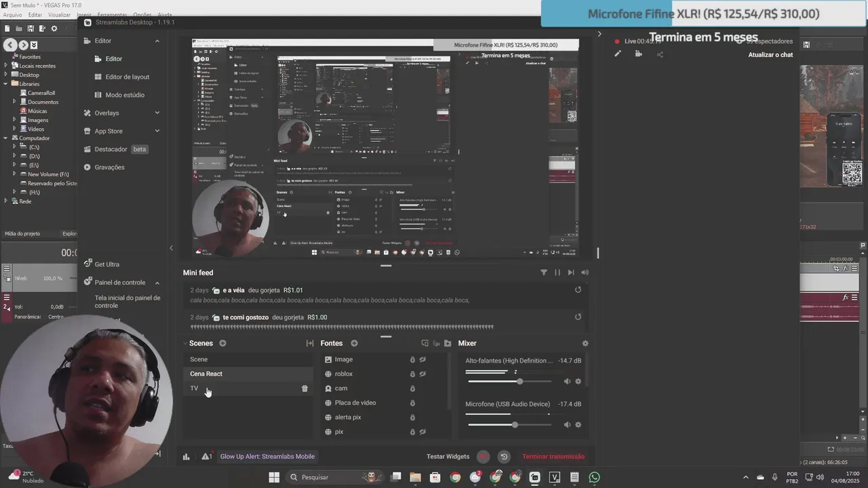Mute the Alto-falantes audio source
The height and width of the screenshot is (488, 868).
pyautogui.click(x=567, y=382)
